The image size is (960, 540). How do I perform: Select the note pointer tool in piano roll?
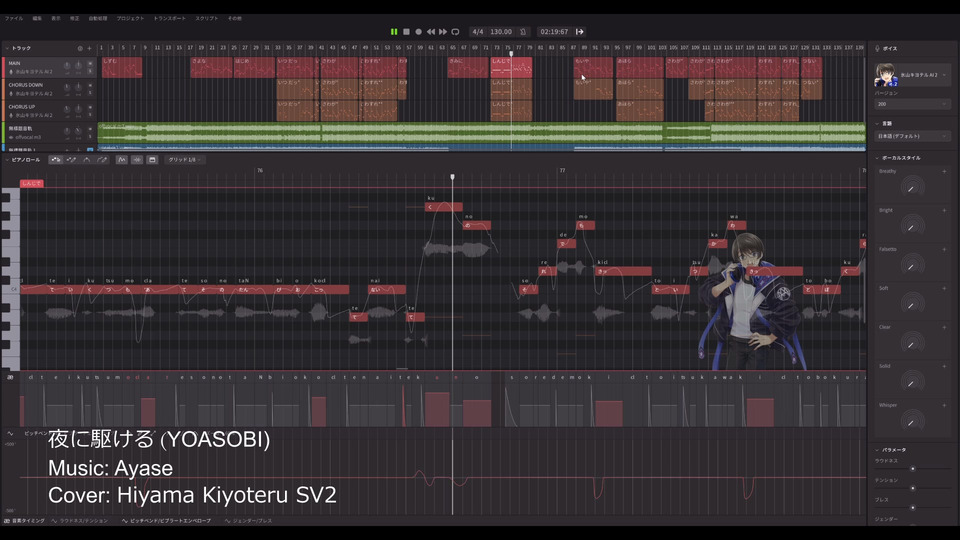click(x=56, y=160)
